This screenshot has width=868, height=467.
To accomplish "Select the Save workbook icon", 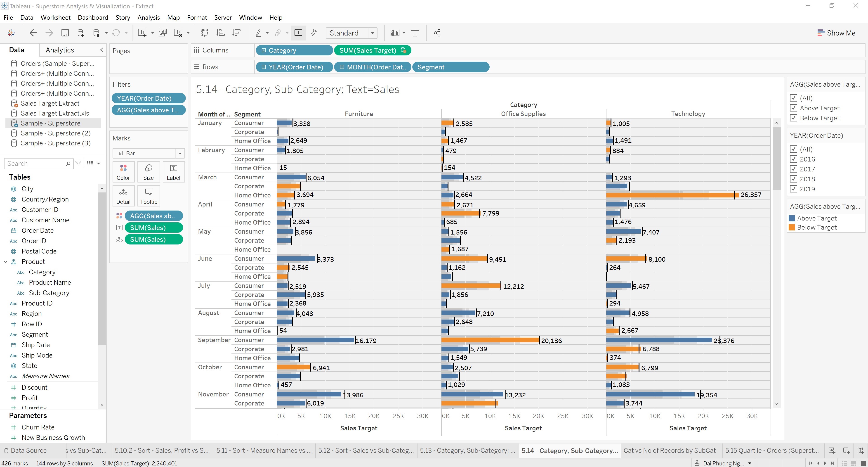I will [65, 33].
